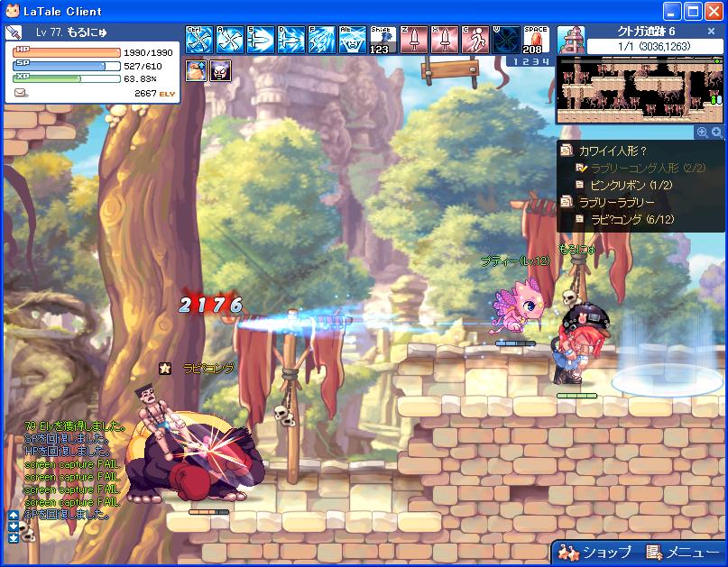Click the Lv 77. もるにゅ name header
This screenshot has height=567, width=728.
[71, 32]
